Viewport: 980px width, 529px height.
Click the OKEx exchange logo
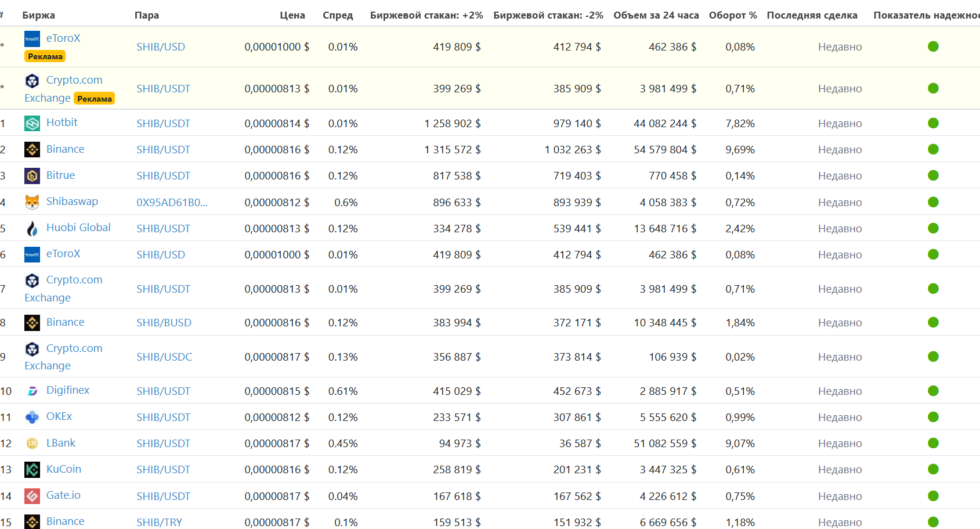[32, 417]
